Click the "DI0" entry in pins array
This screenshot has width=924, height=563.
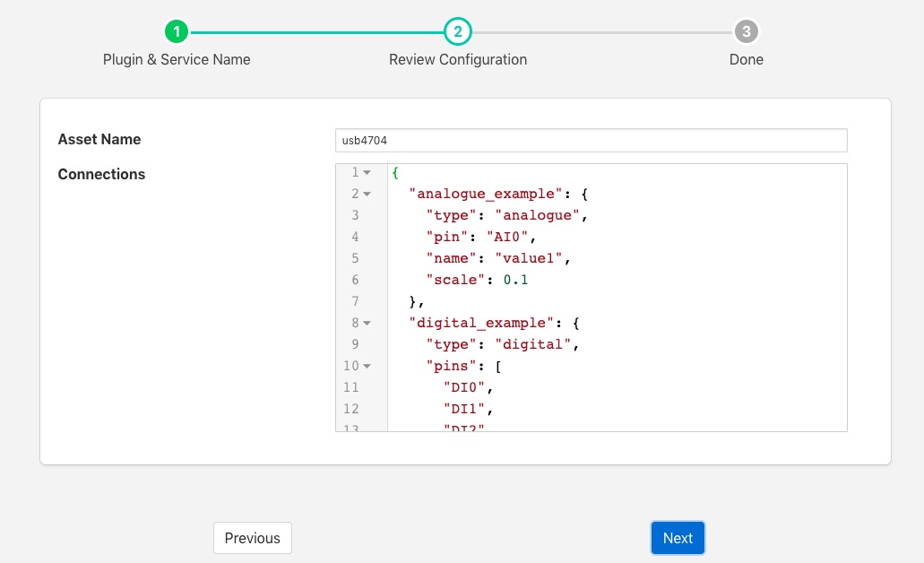point(467,387)
